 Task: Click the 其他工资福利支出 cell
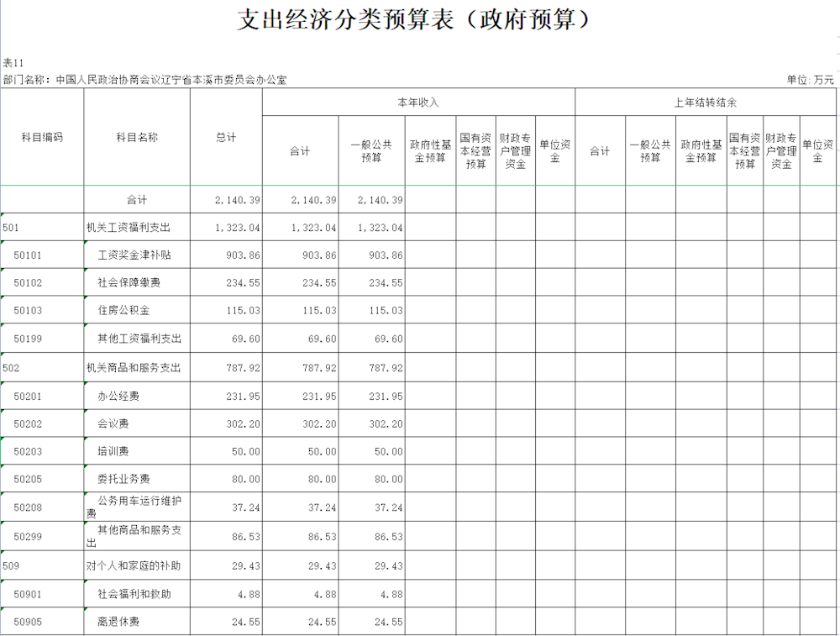[137, 339]
